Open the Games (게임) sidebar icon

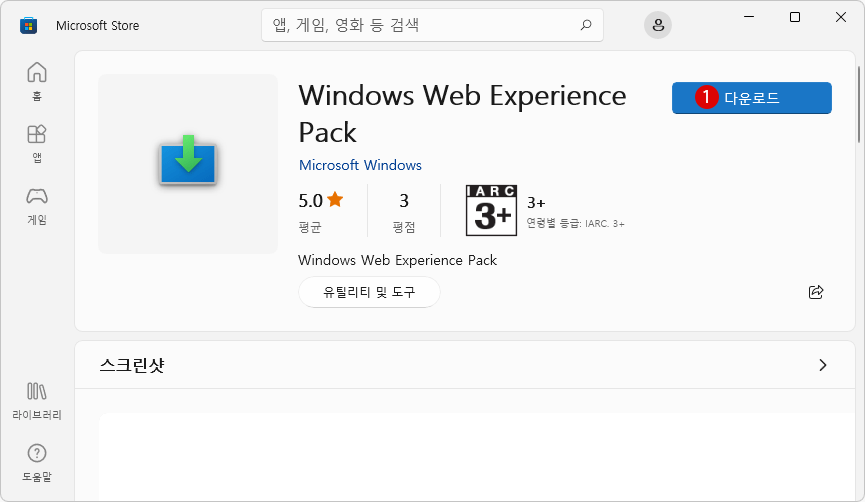[x=37, y=205]
